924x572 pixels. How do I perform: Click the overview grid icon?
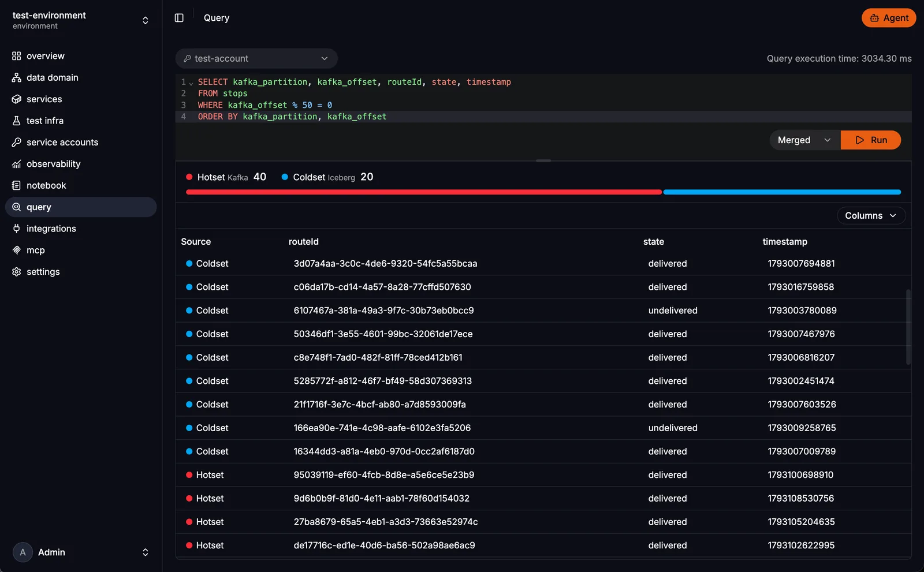point(16,56)
